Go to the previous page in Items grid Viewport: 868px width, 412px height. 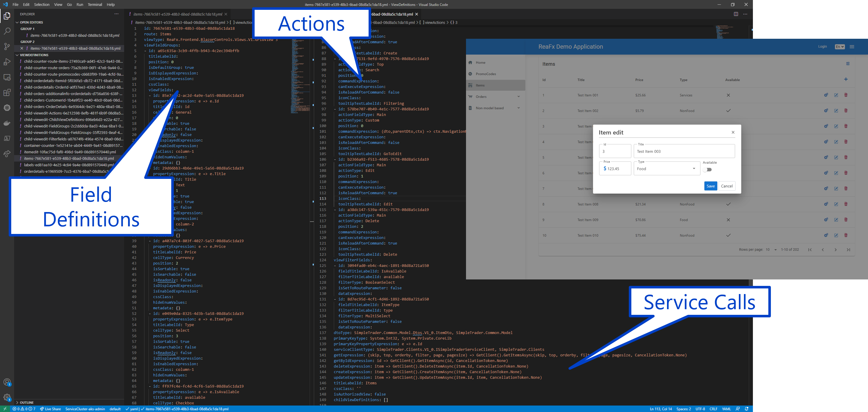pos(823,250)
